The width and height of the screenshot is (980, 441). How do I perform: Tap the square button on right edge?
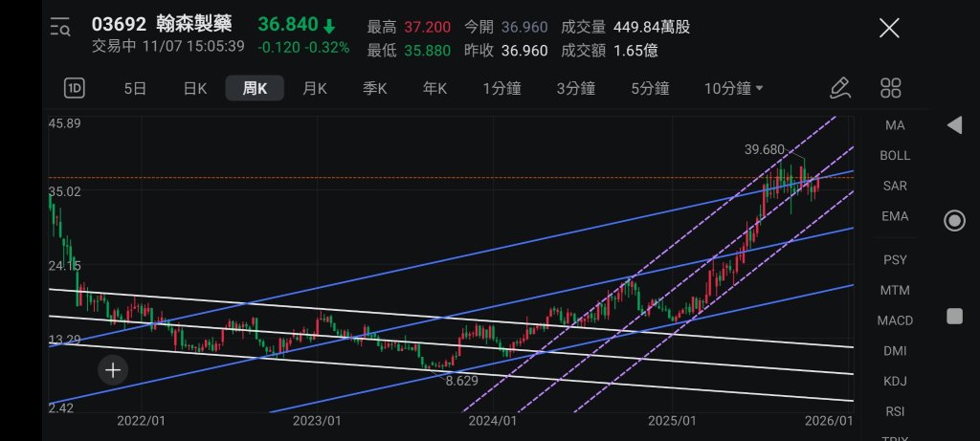[x=954, y=316]
